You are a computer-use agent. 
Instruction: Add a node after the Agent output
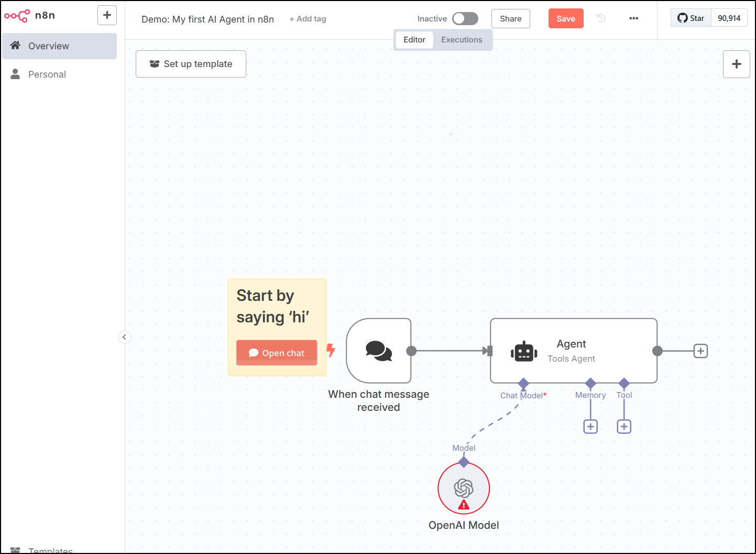tap(700, 351)
